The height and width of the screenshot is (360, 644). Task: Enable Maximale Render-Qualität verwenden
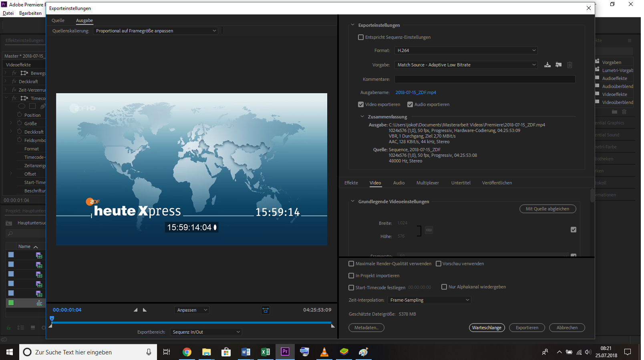pos(351,264)
